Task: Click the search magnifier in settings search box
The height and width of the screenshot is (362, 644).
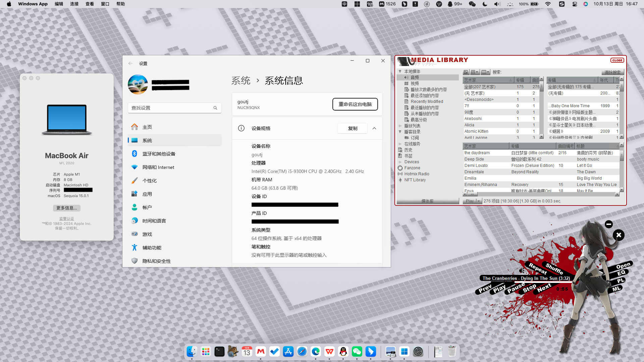Action: coord(215,108)
